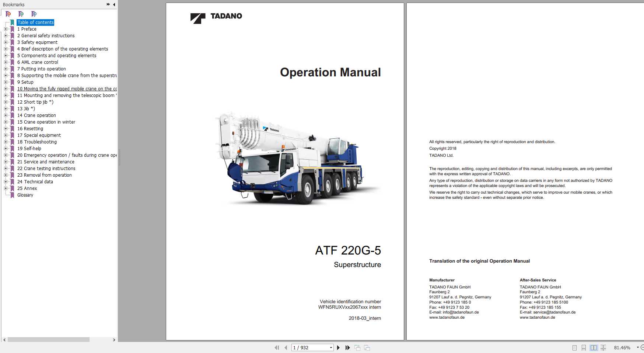The width and height of the screenshot is (644, 353).
Task: Expand the 24 Technical data node
Action: pyautogui.click(x=6, y=182)
